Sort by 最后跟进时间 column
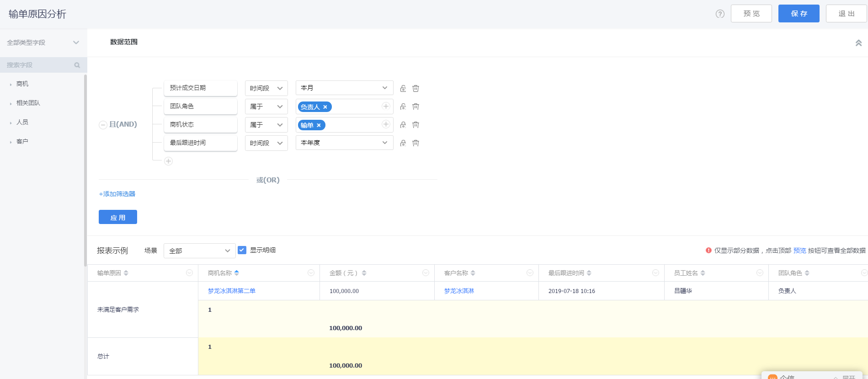 click(x=589, y=273)
